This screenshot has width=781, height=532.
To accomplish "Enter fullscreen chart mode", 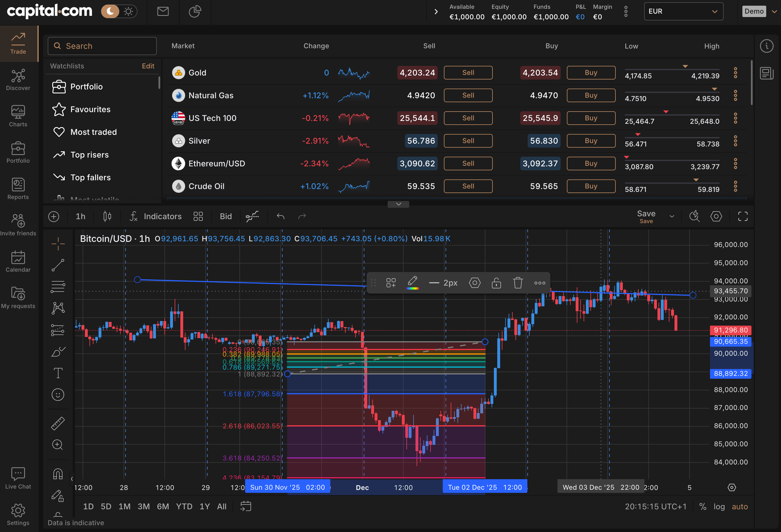I will 743,216.
